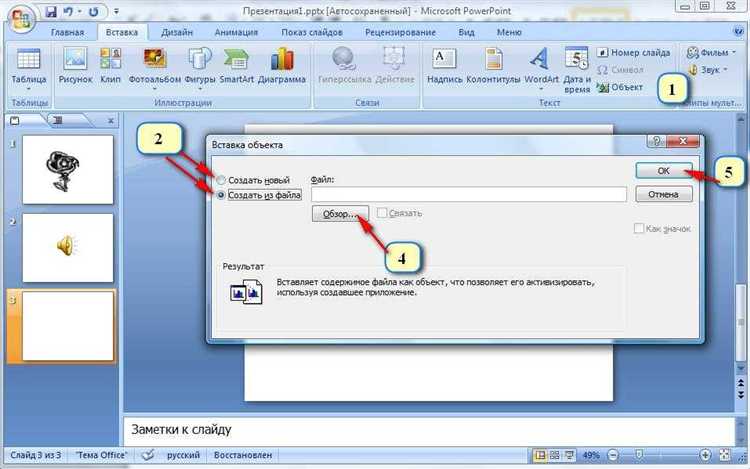Open the WordArt styles dropdown
Image resolution: width=750 pixels, height=469 pixels.
tap(541, 89)
